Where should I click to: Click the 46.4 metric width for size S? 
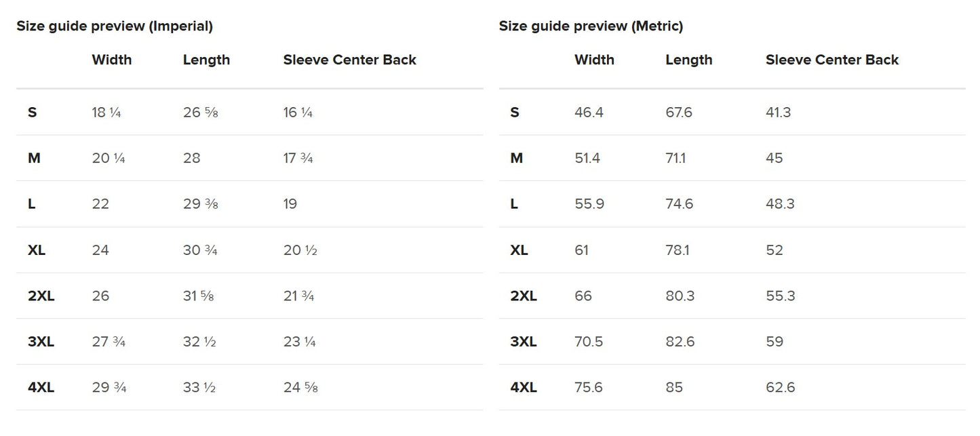click(x=588, y=113)
